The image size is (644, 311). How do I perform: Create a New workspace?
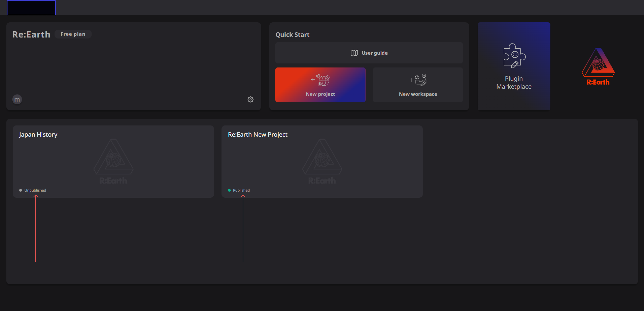coord(418,85)
